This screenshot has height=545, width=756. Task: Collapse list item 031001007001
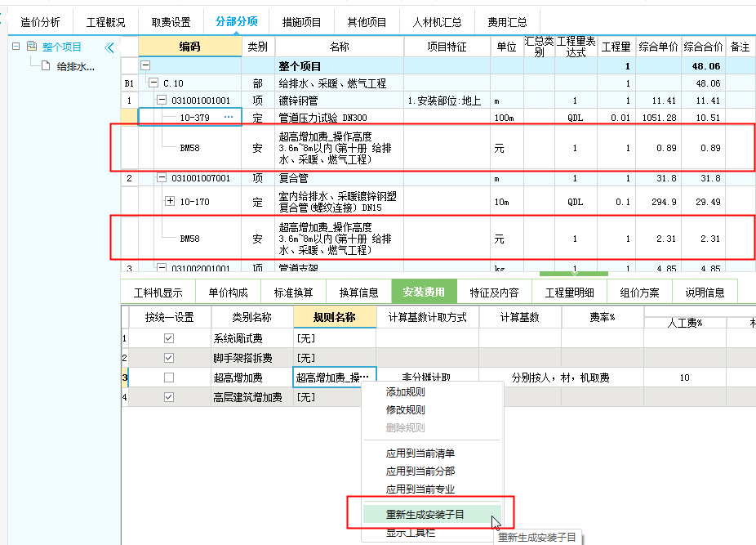coord(162,178)
